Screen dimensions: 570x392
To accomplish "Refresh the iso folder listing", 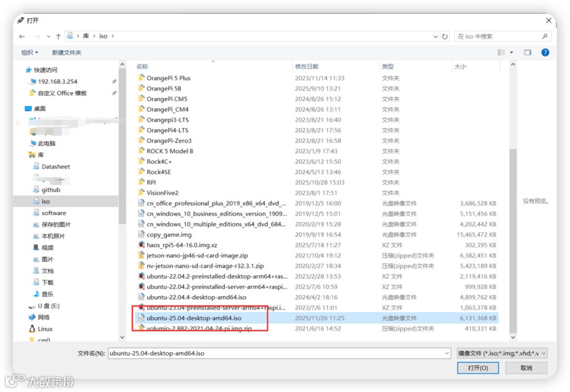I will tap(445, 36).
